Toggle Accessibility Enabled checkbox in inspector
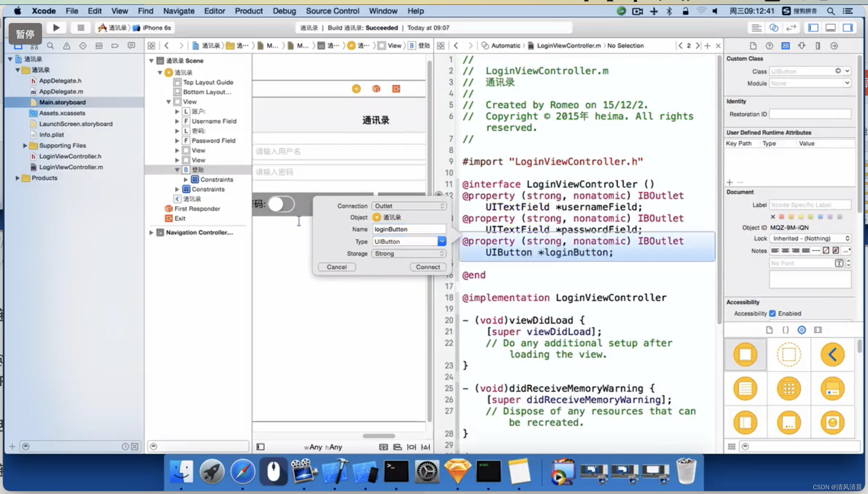 coord(773,313)
